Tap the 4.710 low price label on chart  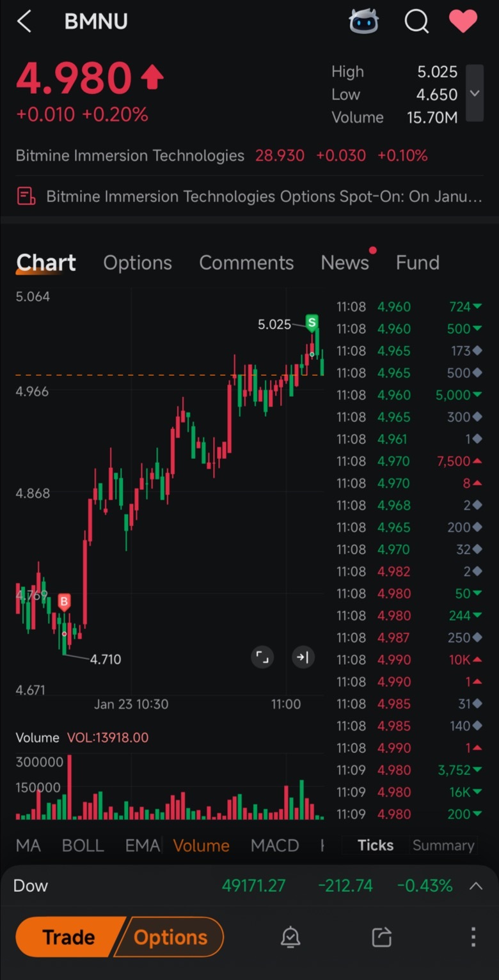tap(106, 659)
